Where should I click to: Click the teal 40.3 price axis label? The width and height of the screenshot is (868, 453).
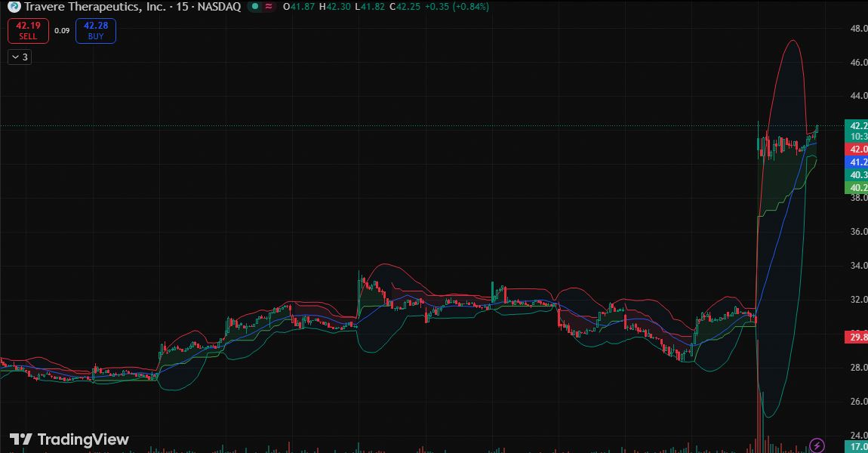[x=857, y=175]
